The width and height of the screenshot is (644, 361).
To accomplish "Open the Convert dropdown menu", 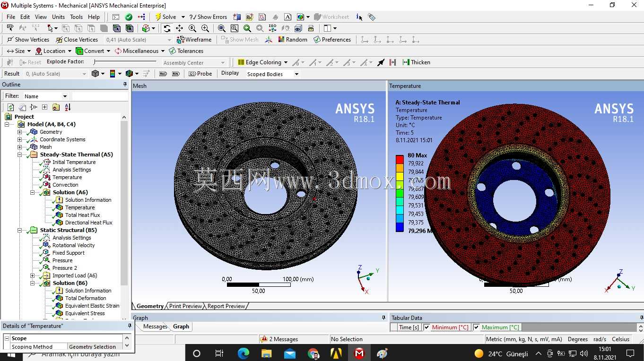I will pos(93,51).
